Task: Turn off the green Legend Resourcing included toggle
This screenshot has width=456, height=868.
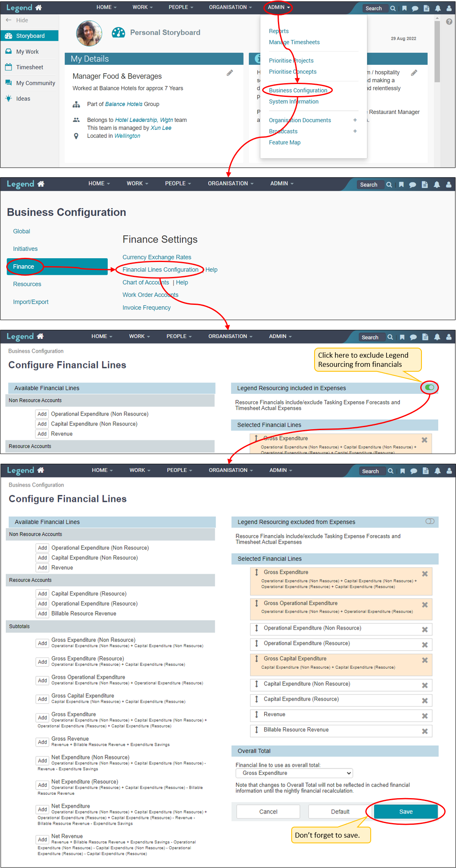Action: coord(430,387)
